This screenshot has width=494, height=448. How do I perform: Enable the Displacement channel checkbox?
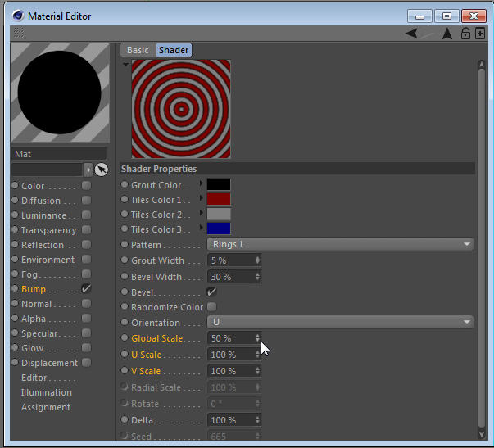[86, 362]
